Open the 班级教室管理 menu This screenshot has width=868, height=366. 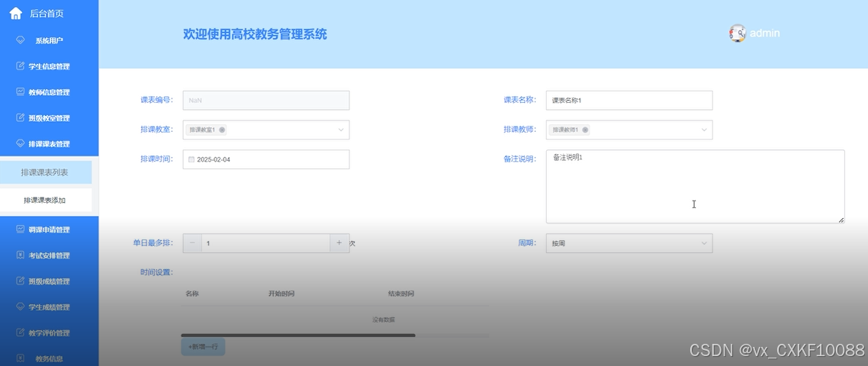(50, 118)
